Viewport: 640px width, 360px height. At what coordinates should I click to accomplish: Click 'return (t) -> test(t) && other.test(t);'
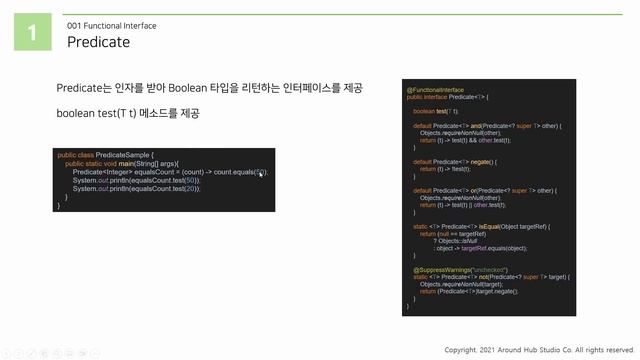click(465, 140)
